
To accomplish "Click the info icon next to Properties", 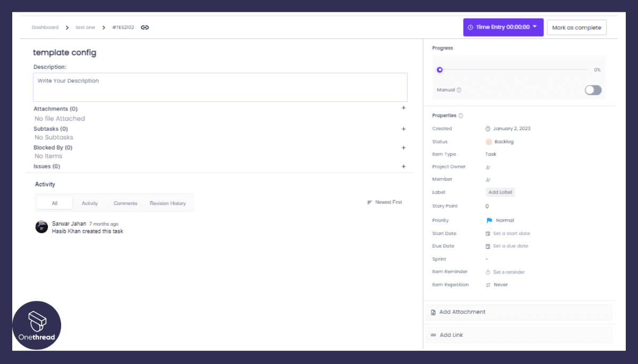I will point(461,116).
